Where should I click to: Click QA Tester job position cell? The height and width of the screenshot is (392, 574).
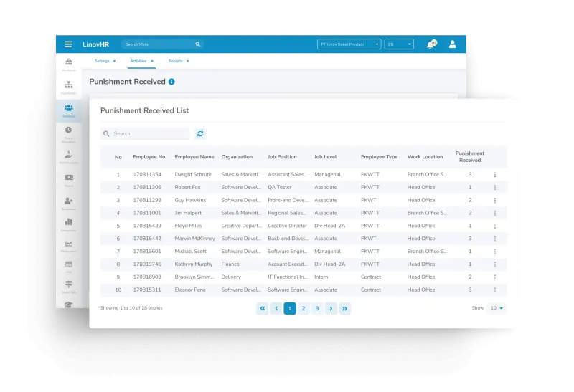280,187
